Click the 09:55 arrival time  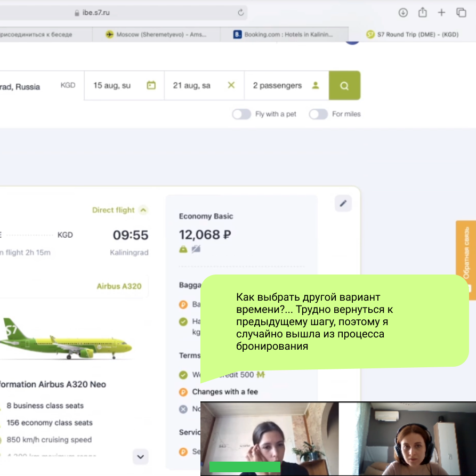131,235
